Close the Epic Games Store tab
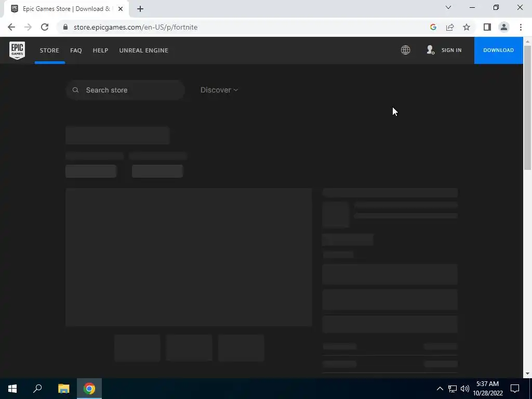This screenshot has height=399, width=532. click(120, 9)
